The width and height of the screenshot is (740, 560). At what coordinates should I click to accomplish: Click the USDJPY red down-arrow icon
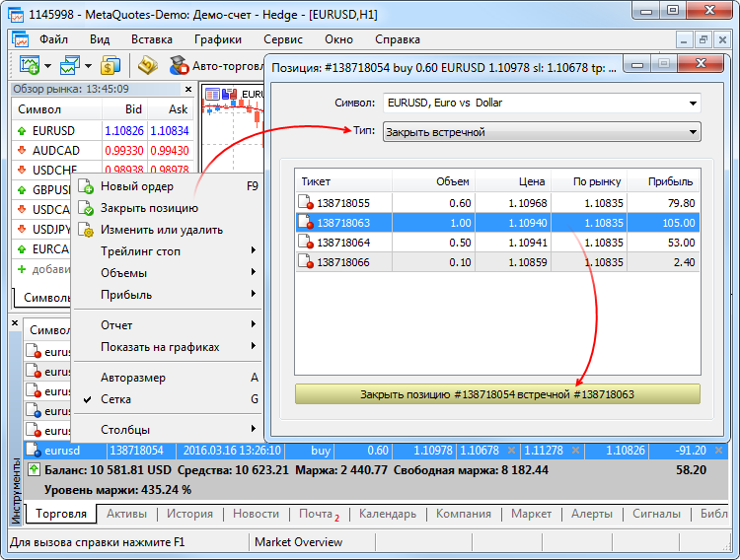(x=22, y=230)
